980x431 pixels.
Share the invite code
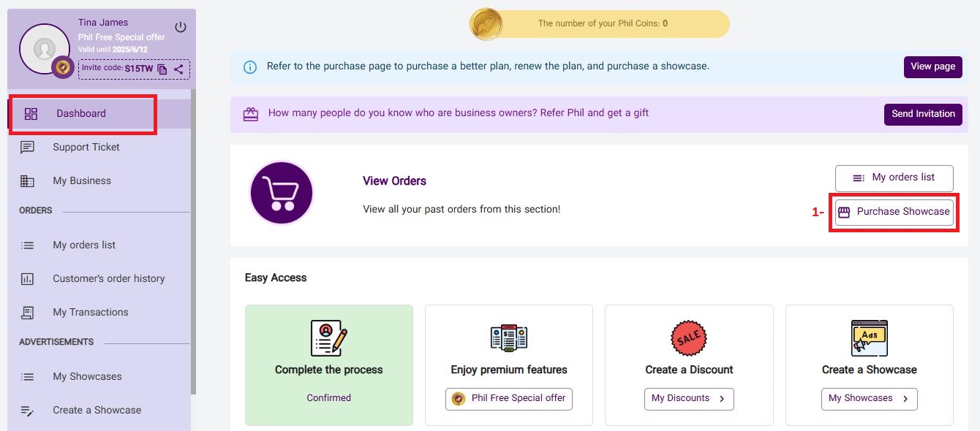(178, 69)
